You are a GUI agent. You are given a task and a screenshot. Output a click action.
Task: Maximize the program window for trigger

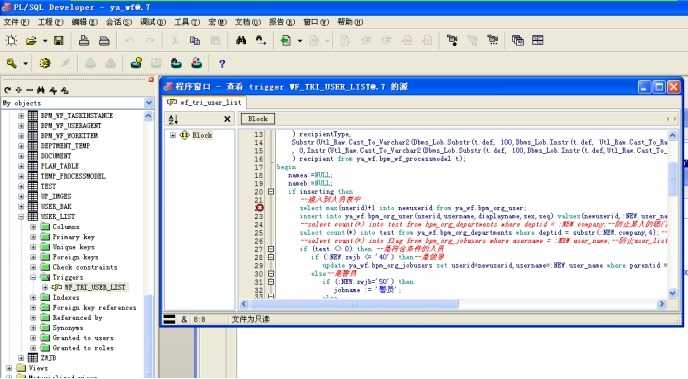pos(659,87)
